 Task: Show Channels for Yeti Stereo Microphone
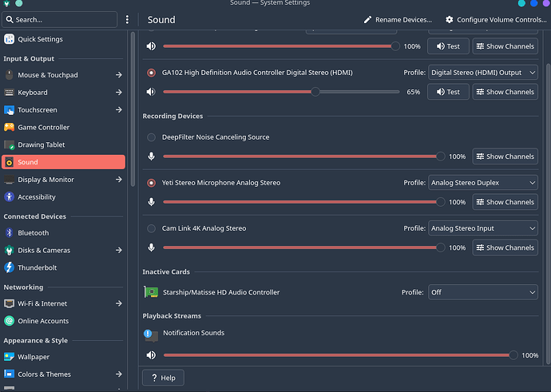(505, 202)
